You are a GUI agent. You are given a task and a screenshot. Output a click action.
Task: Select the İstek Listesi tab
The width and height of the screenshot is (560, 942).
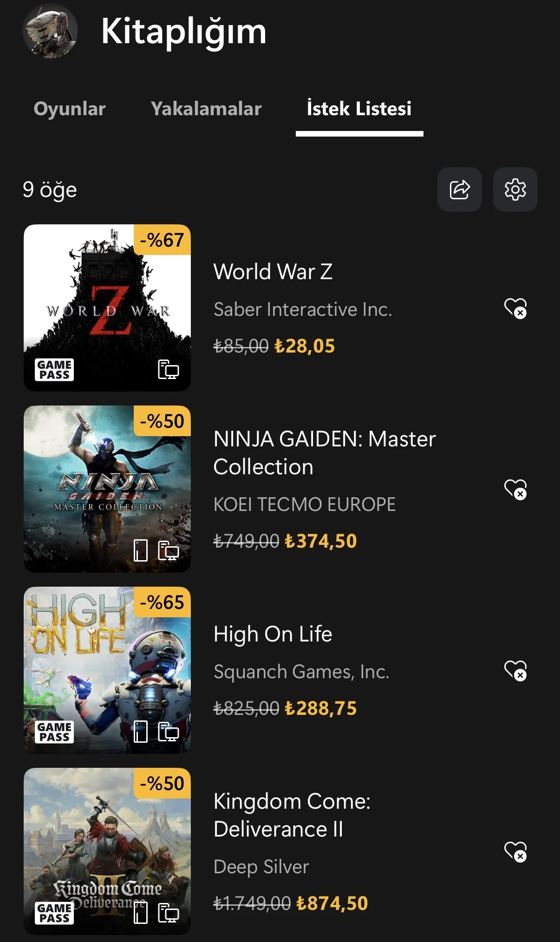[359, 109]
